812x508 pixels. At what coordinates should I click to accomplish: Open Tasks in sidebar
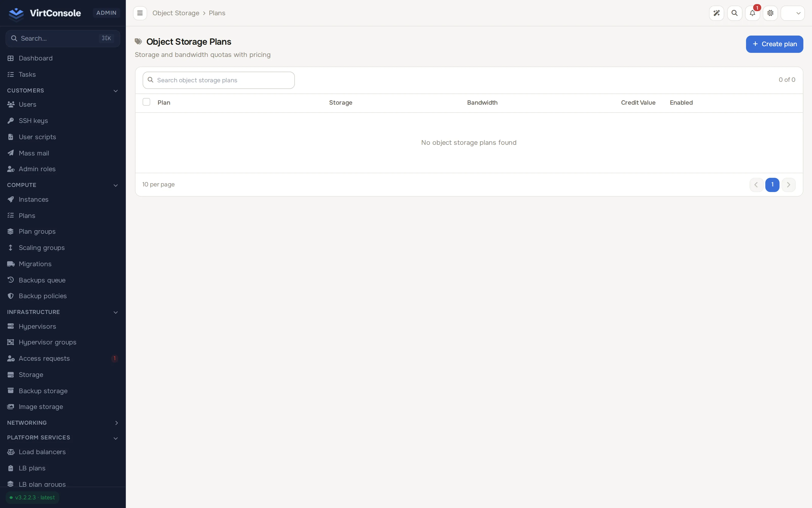(x=63, y=74)
